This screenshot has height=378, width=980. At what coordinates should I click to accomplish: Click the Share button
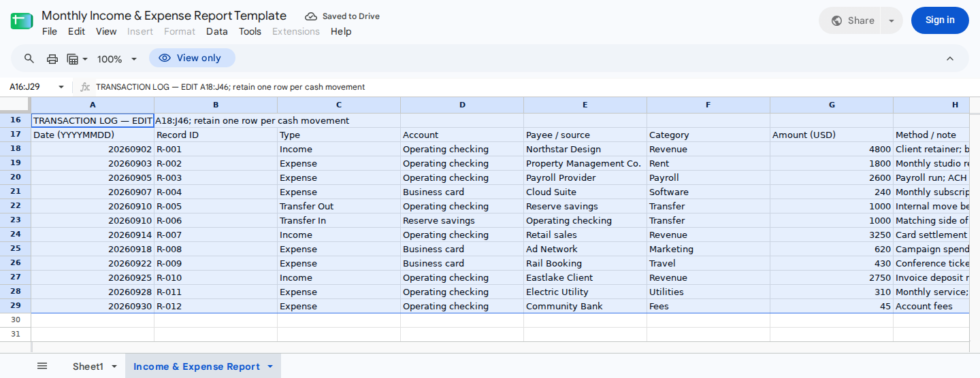tap(851, 20)
